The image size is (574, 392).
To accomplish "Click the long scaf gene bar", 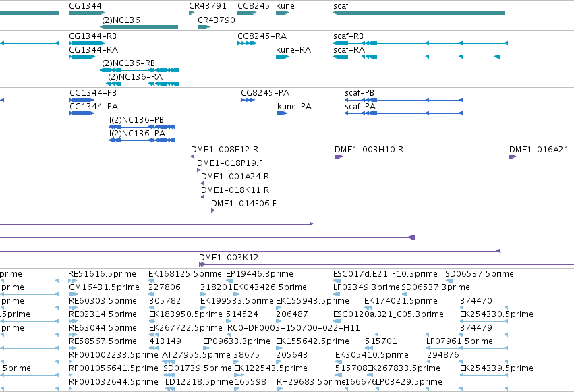I will 419,13.
